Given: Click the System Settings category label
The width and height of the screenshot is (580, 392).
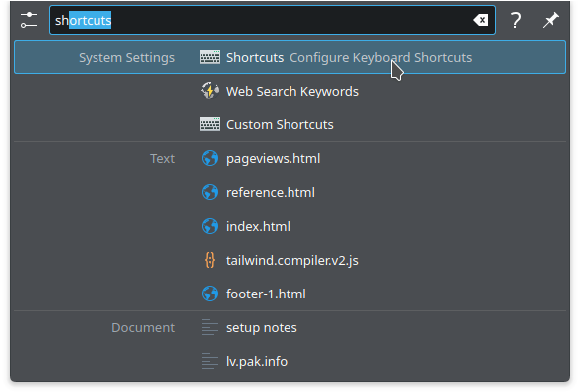Looking at the screenshot, I should click(x=127, y=58).
